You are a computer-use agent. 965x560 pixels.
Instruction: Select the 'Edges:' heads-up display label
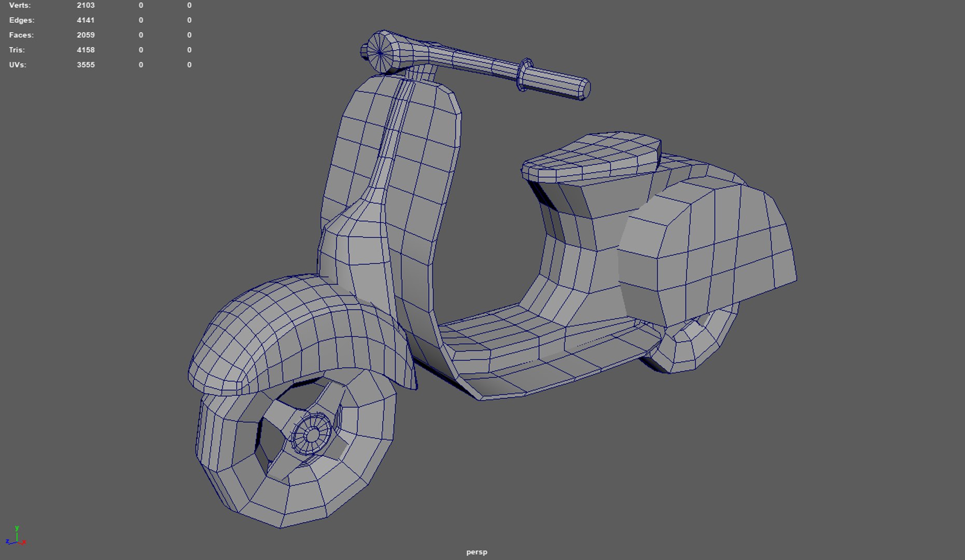[x=22, y=20]
